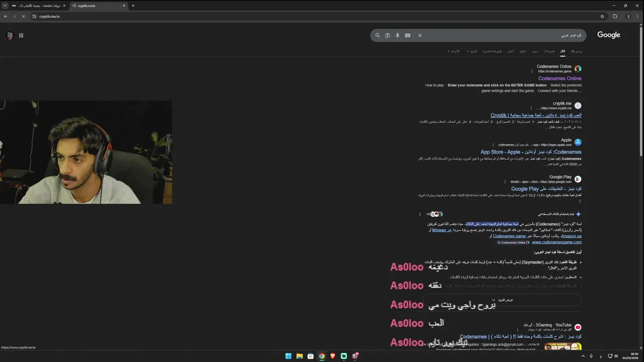Screen dimensions: 644x362
Task: Open the Cryptik codenames online result link
Action: [x=536, y=115]
